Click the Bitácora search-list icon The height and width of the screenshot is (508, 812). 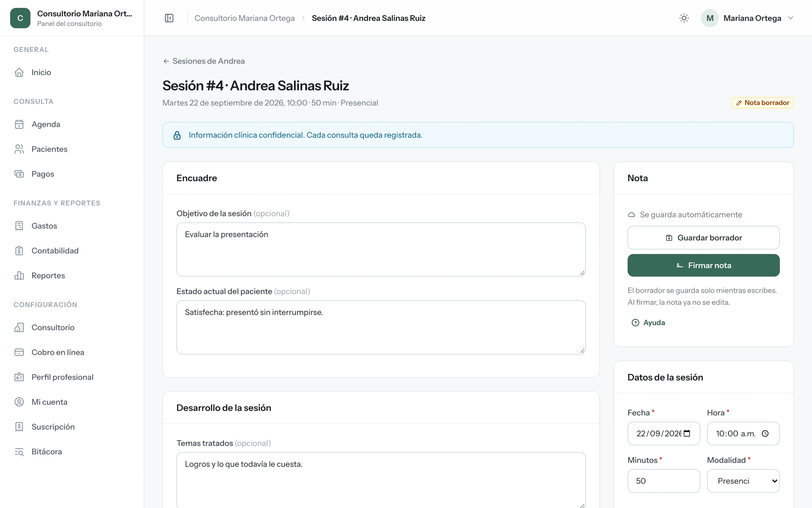click(x=19, y=452)
